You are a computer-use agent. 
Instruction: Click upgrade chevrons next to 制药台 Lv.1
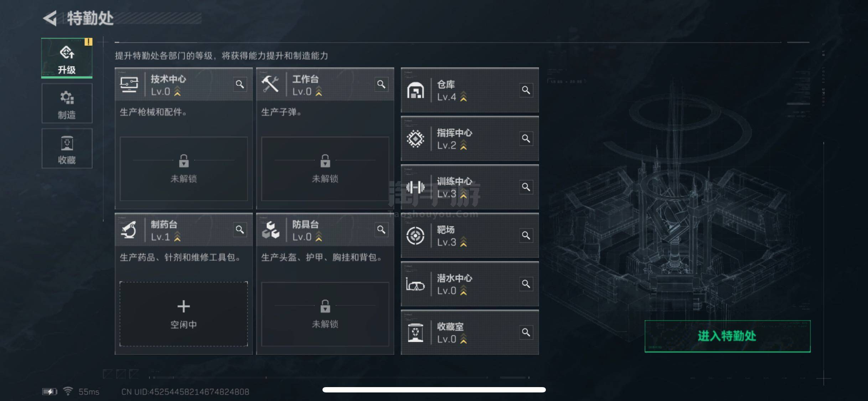tap(177, 237)
